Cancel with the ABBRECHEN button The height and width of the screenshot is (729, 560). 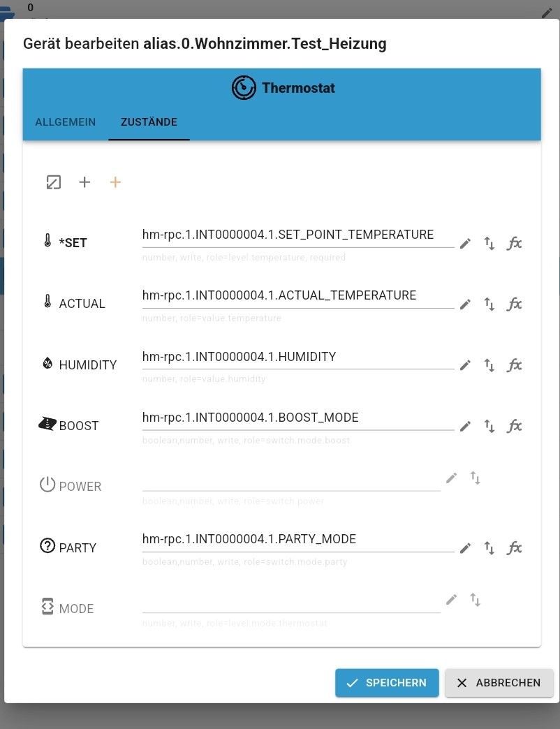point(499,683)
